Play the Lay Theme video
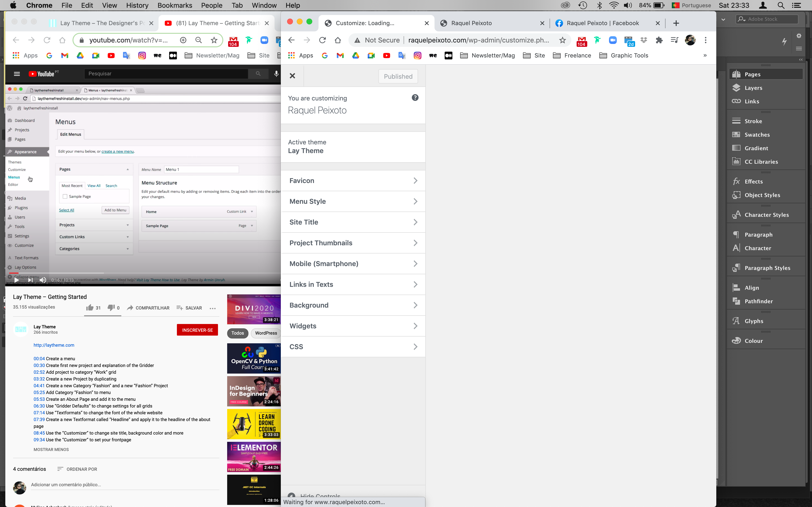Screen dimensions: 812x507 (16, 280)
